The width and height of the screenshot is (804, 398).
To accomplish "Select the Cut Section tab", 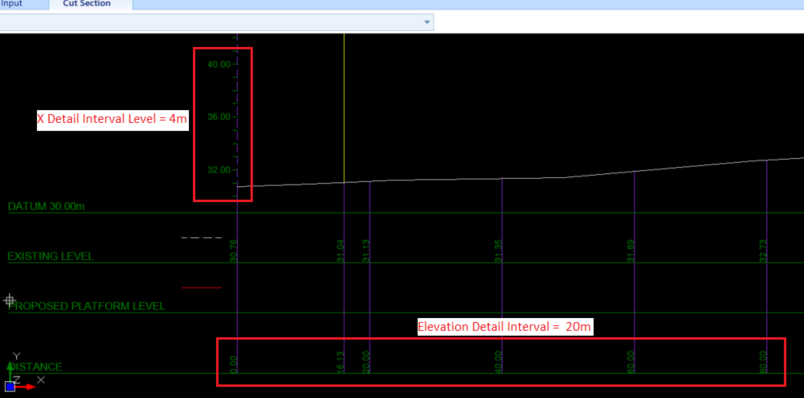I will pyautogui.click(x=87, y=4).
